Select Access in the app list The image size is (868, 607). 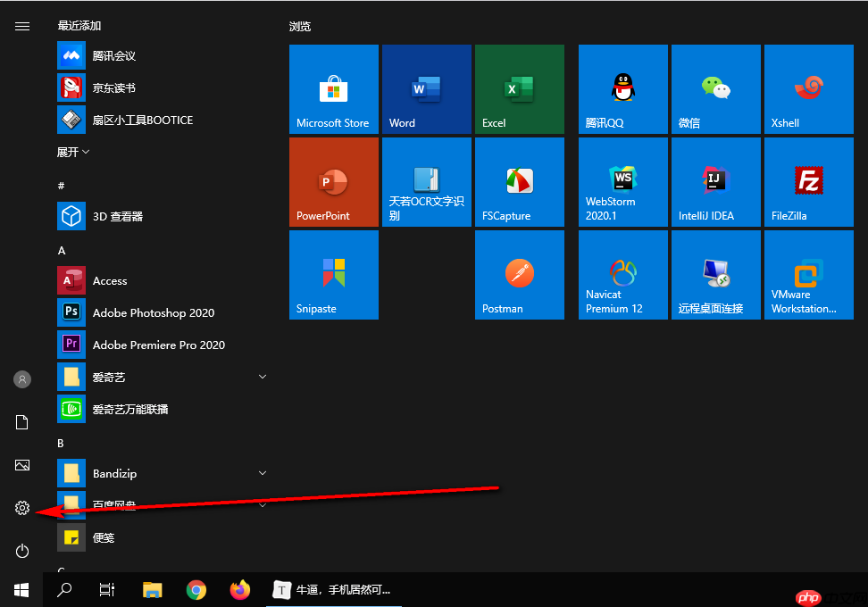coord(110,281)
